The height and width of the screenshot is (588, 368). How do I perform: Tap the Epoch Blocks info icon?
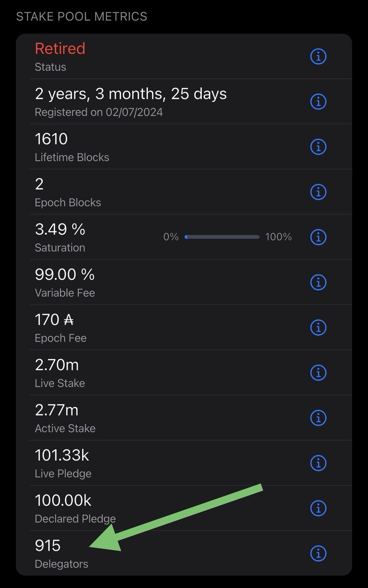[318, 192]
